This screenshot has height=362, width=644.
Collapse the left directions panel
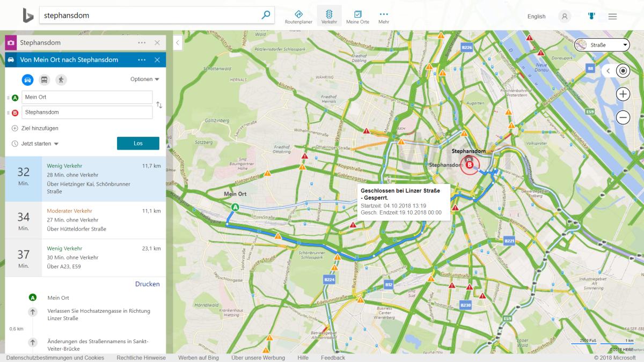(x=178, y=42)
